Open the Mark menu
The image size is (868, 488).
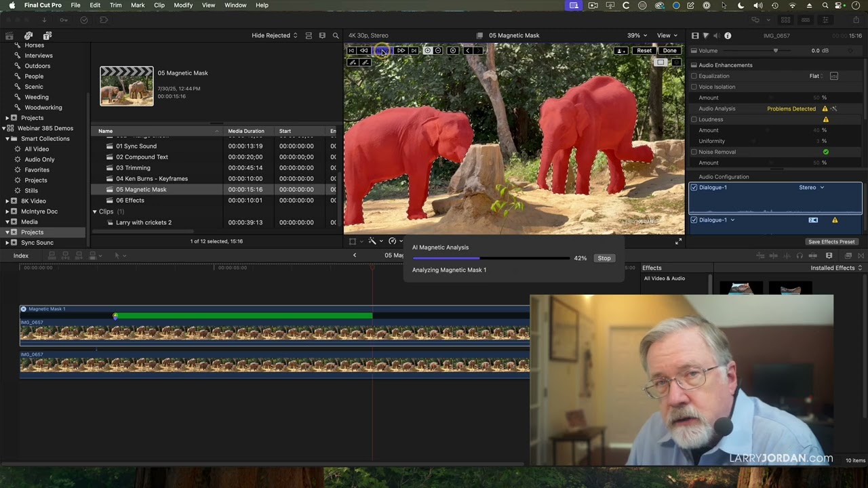coord(138,5)
